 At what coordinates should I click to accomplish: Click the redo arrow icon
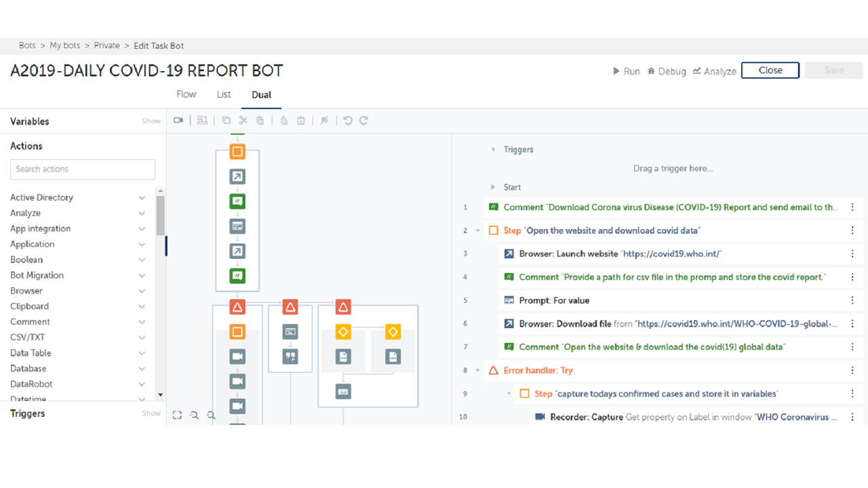(363, 121)
